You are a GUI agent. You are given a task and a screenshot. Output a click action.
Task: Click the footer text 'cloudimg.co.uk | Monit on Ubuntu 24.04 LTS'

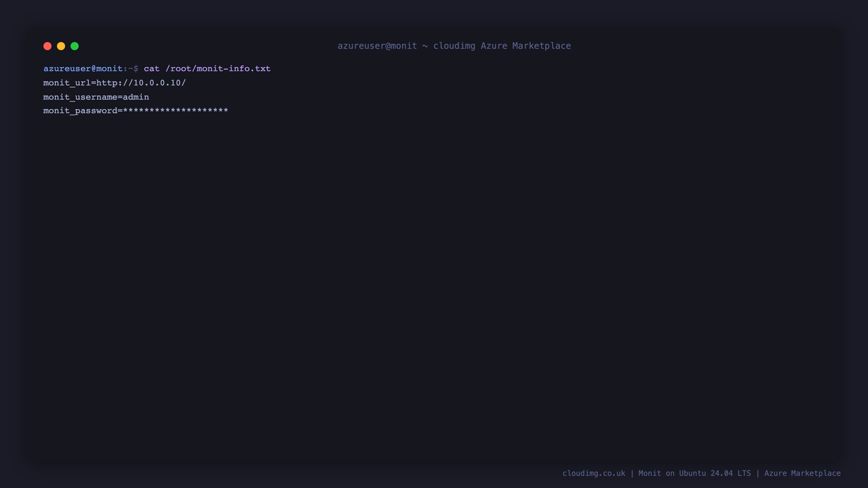click(x=656, y=473)
